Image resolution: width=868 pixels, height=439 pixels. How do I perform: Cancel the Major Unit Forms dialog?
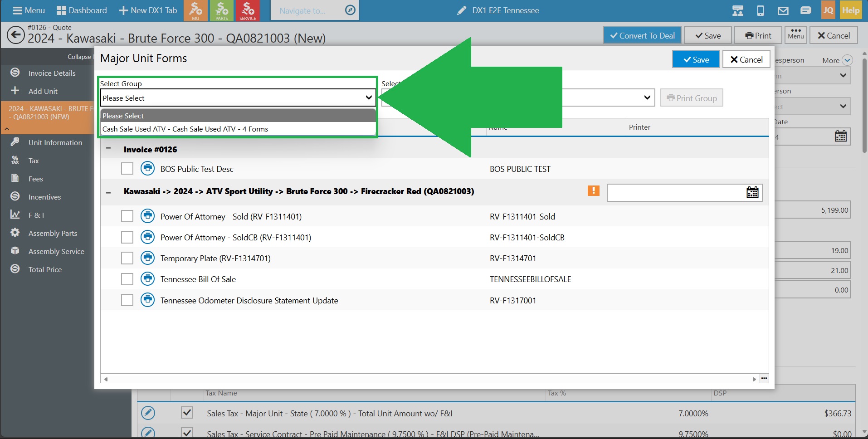click(x=746, y=59)
